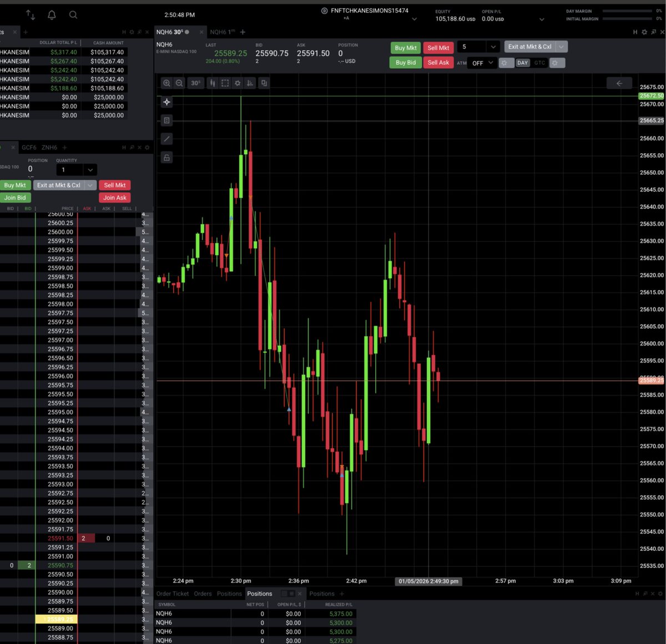Add a new tab in bottom positions panel
The height and width of the screenshot is (644, 666).
click(x=342, y=594)
